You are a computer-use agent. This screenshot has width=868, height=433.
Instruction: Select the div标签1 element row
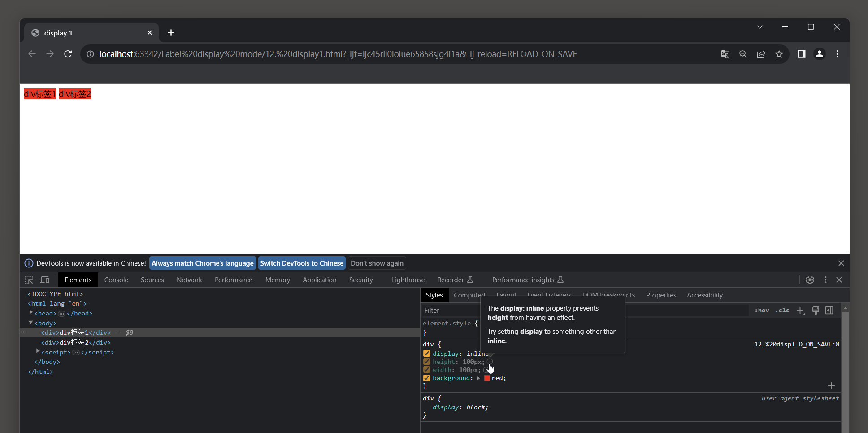[x=220, y=332]
